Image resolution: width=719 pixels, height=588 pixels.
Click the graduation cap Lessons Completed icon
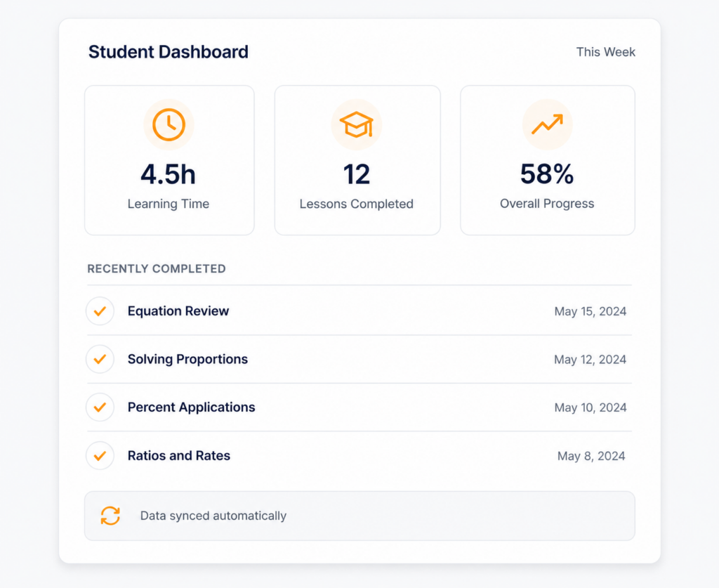356,124
